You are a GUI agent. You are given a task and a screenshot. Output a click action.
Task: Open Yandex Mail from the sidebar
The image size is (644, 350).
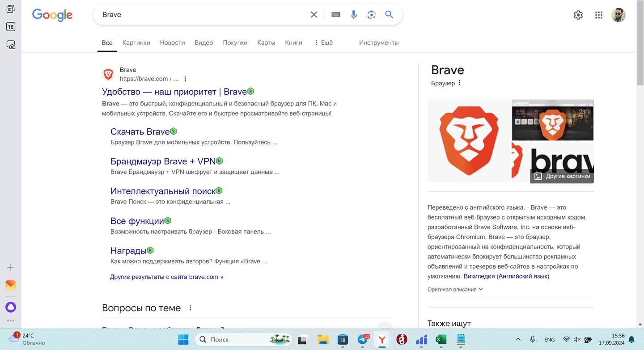11,285
